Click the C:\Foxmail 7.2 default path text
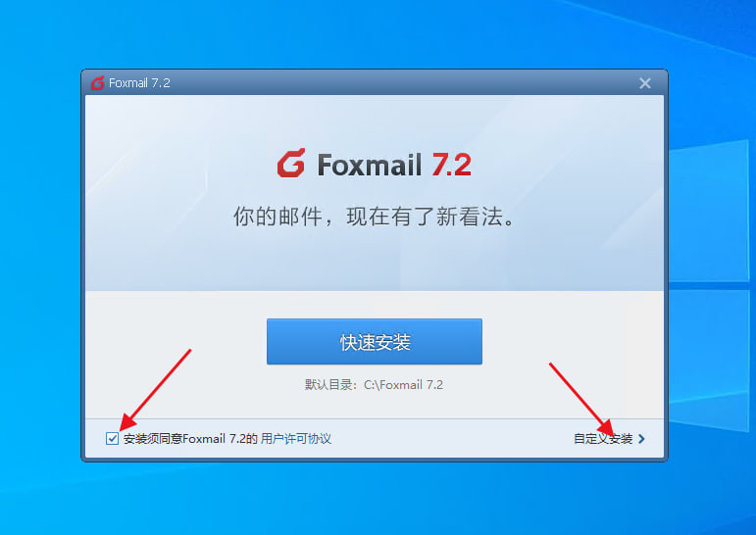The width and height of the screenshot is (756, 535). click(403, 385)
